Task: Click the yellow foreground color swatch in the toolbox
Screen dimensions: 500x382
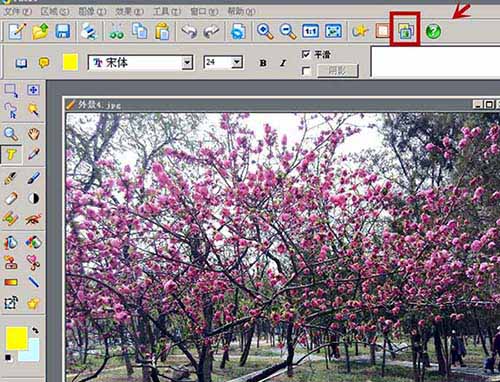Action: click(17, 338)
